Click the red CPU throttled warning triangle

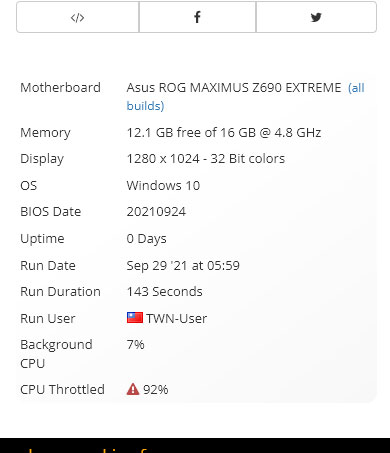133,389
